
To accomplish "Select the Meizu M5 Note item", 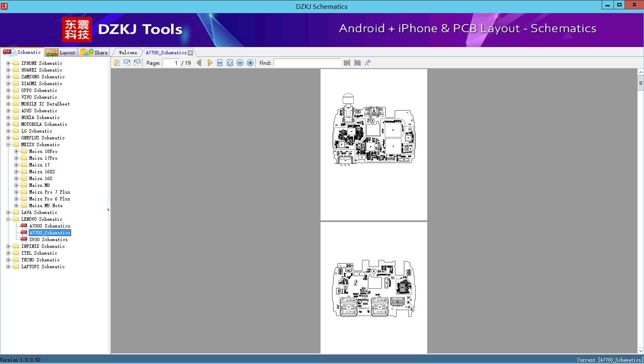I will pyautogui.click(x=46, y=206).
